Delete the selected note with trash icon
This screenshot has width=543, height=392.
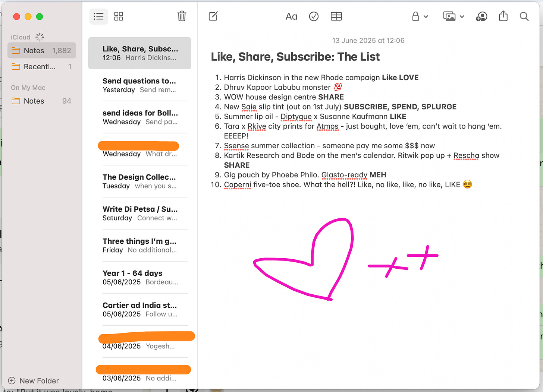182,16
